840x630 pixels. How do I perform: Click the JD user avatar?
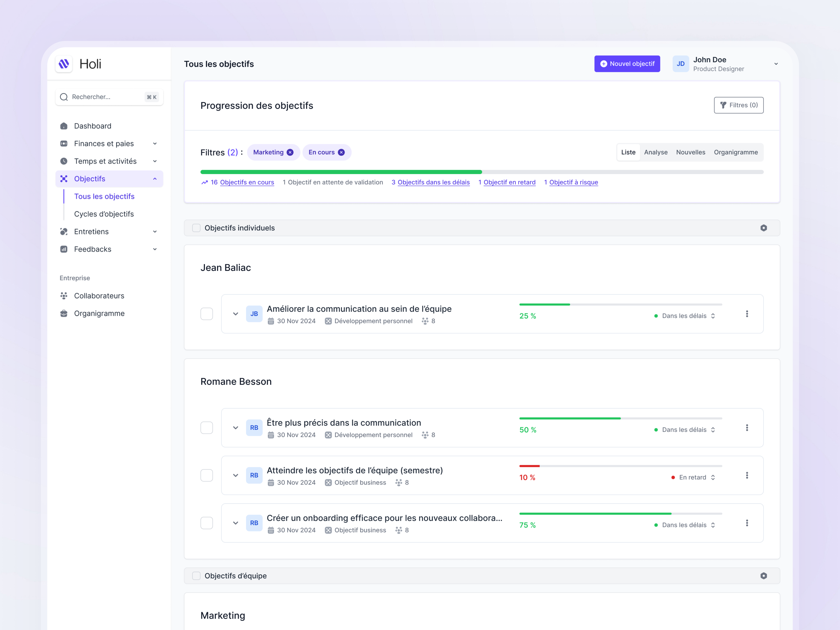tap(680, 64)
